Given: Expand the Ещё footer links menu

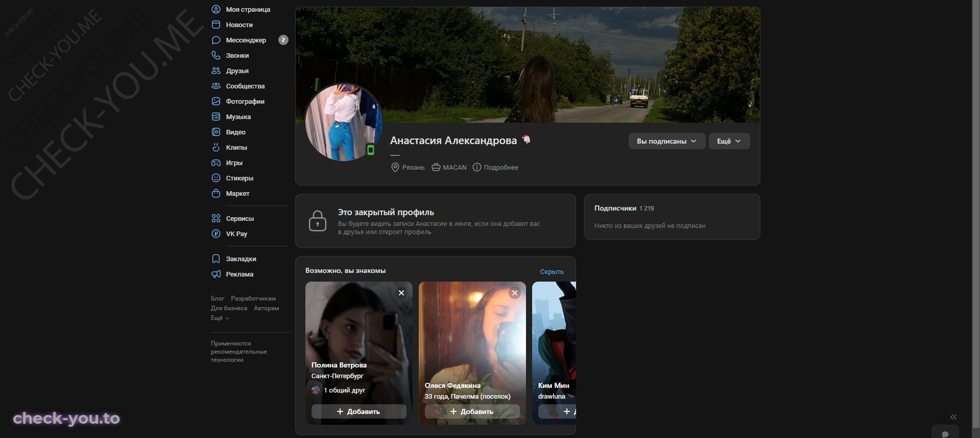Looking at the screenshot, I should 220,318.
